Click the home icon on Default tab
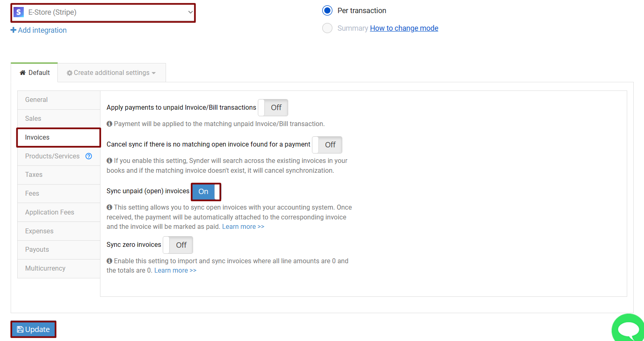The image size is (644, 341). 23,72
